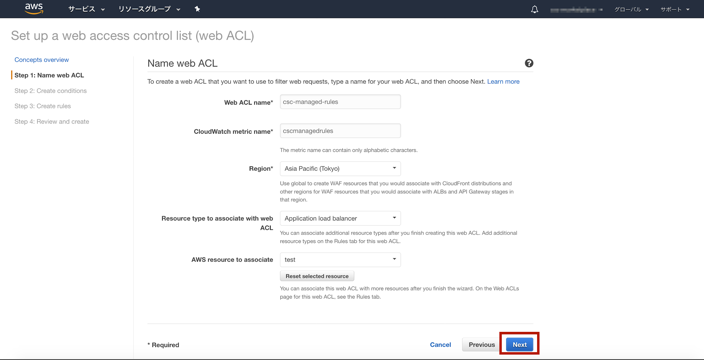The height and width of the screenshot is (360, 704).
Task: Click the Previous button
Action: click(x=482, y=345)
